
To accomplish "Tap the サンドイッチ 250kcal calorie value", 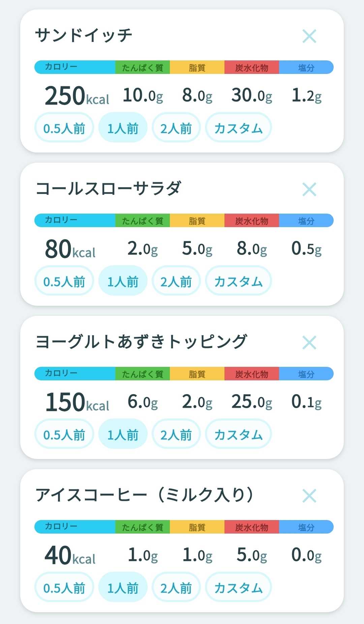I will 77,96.
